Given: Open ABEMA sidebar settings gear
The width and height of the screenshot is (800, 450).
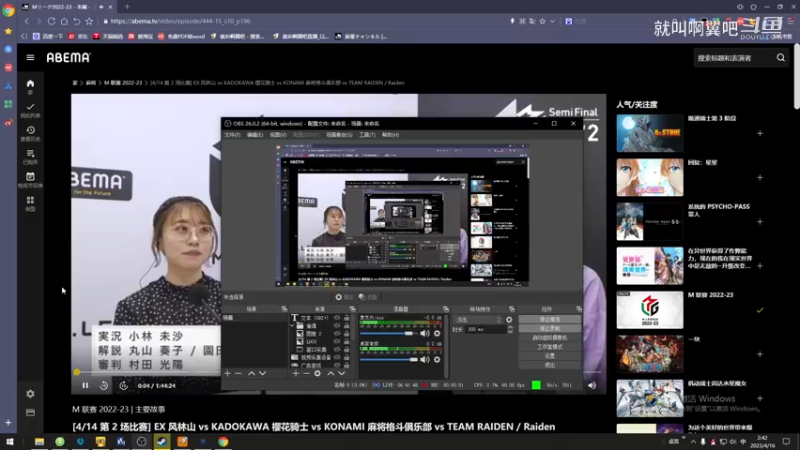Looking at the screenshot, I should [30, 394].
